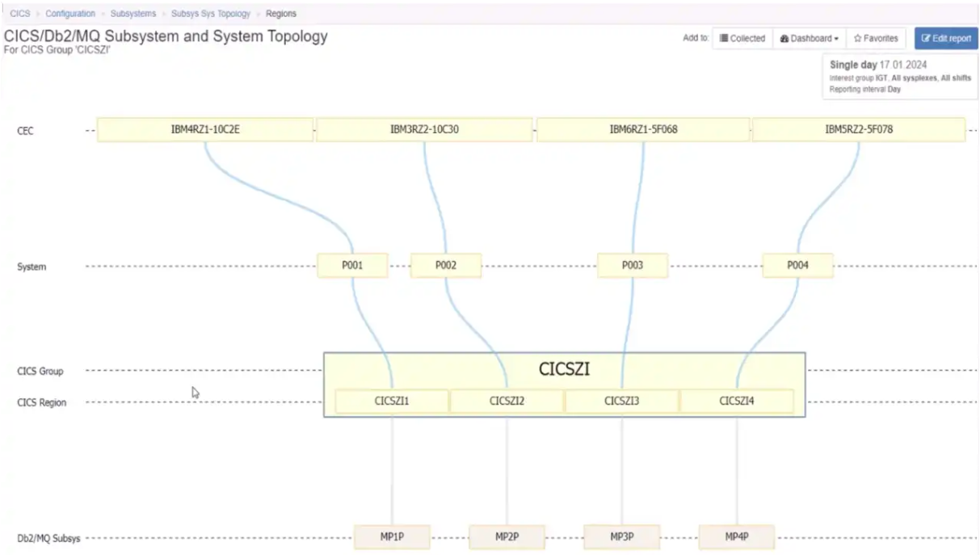The width and height of the screenshot is (980, 555).
Task: Select the CICSZI group title
Action: [x=564, y=369]
